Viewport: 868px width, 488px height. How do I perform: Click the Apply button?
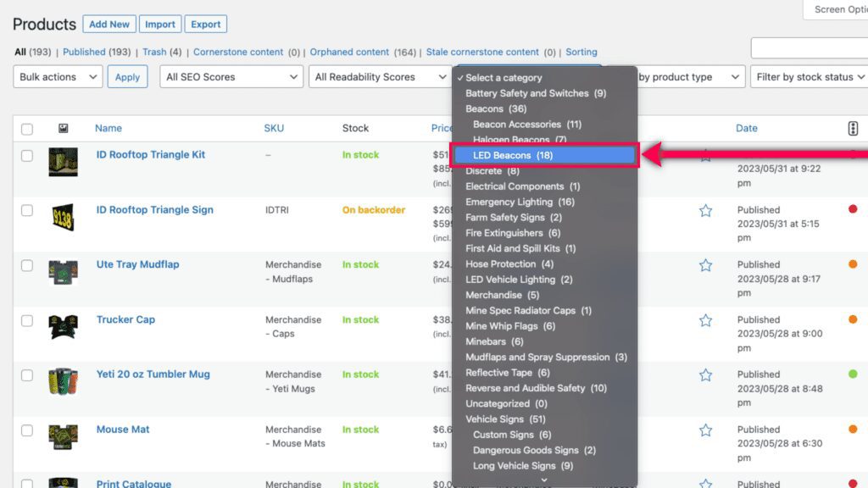click(x=127, y=76)
